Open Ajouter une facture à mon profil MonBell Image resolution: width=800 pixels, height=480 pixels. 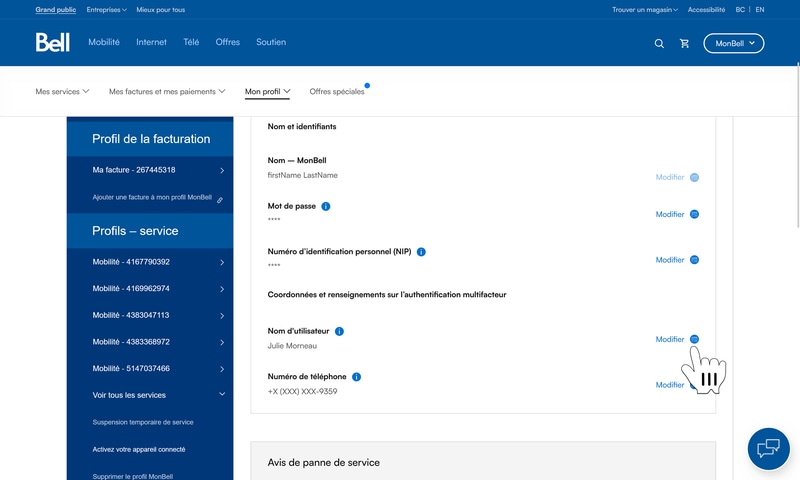(152, 197)
